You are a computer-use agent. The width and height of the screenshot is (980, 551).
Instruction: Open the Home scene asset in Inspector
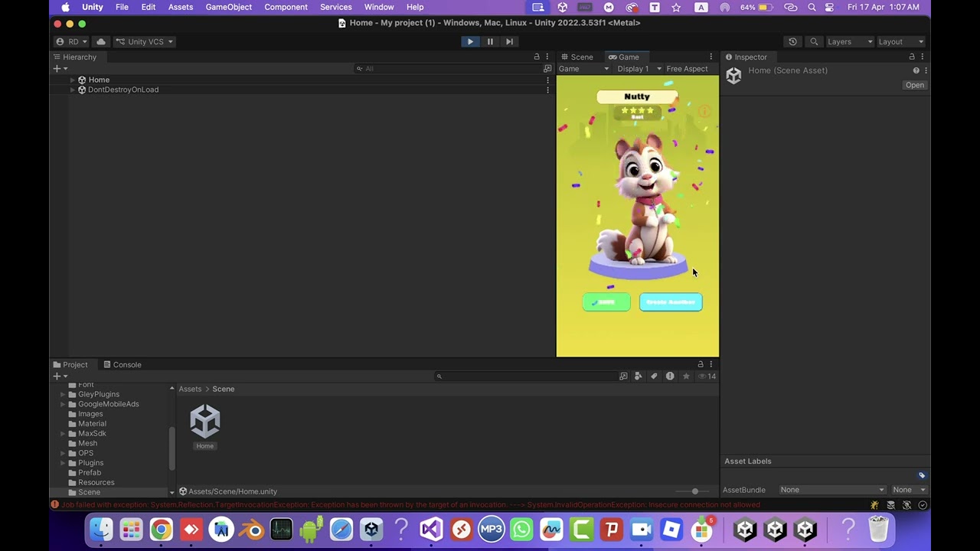[915, 85]
